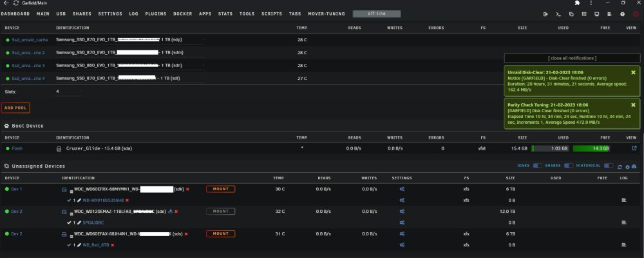This screenshot has height=258, width=644.
Task: Open the system info monitor icon
Action: 597,14
